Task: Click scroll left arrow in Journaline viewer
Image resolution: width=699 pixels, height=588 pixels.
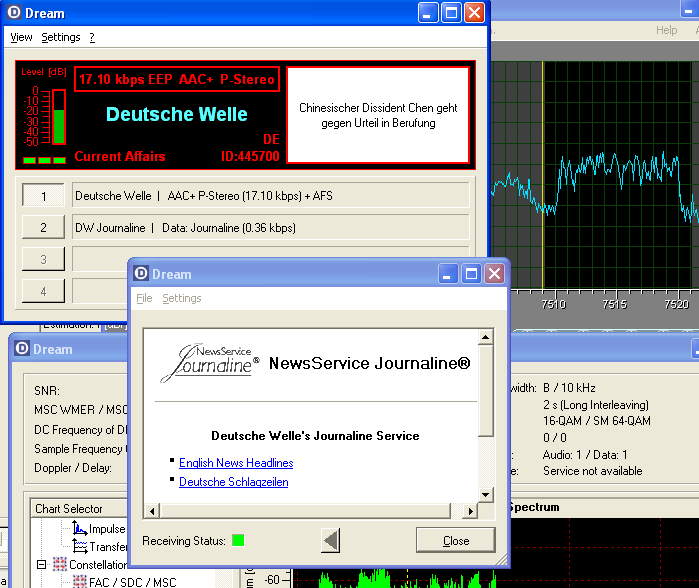Action: 152,511
